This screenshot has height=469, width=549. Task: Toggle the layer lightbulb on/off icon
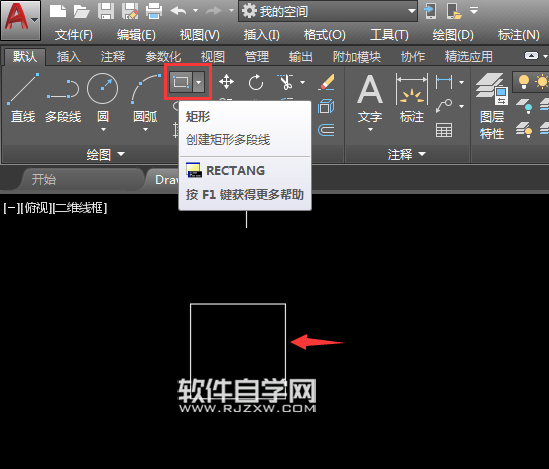coord(524,82)
